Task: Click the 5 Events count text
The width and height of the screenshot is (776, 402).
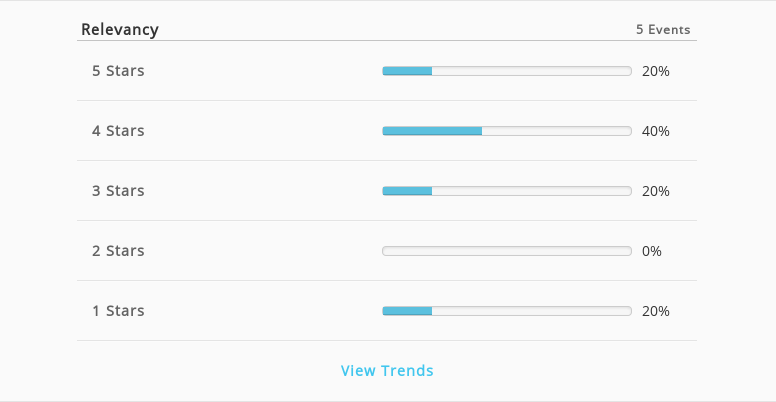Action: (663, 30)
